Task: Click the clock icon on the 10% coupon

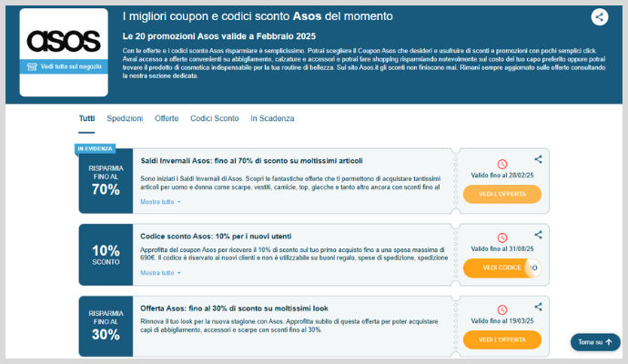Action: pyautogui.click(x=501, y=238)
